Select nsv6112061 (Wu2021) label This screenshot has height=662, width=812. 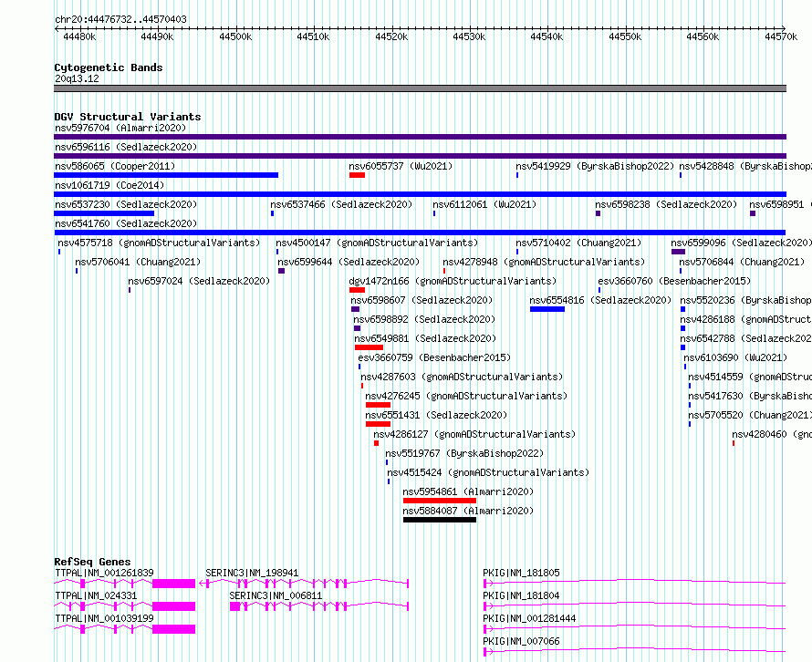[484, 204]
